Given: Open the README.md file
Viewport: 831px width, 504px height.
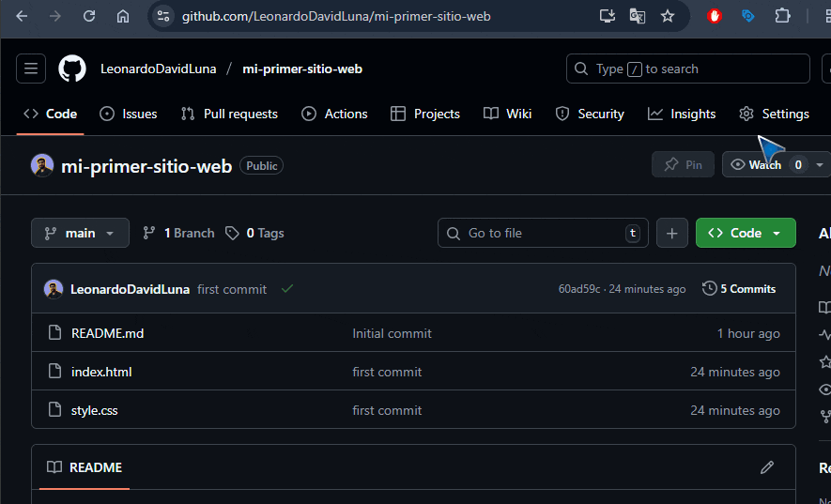Looking at the screenshot, I should (108, 333).
